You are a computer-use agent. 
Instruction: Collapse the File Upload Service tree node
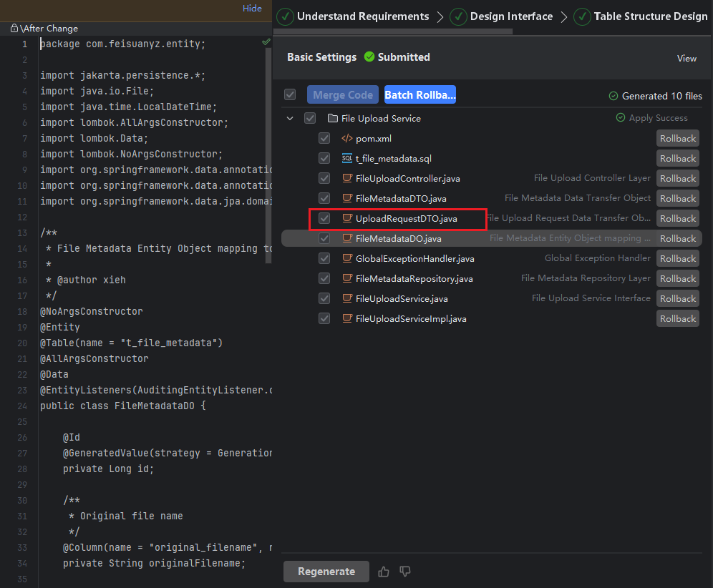(290, 119)
